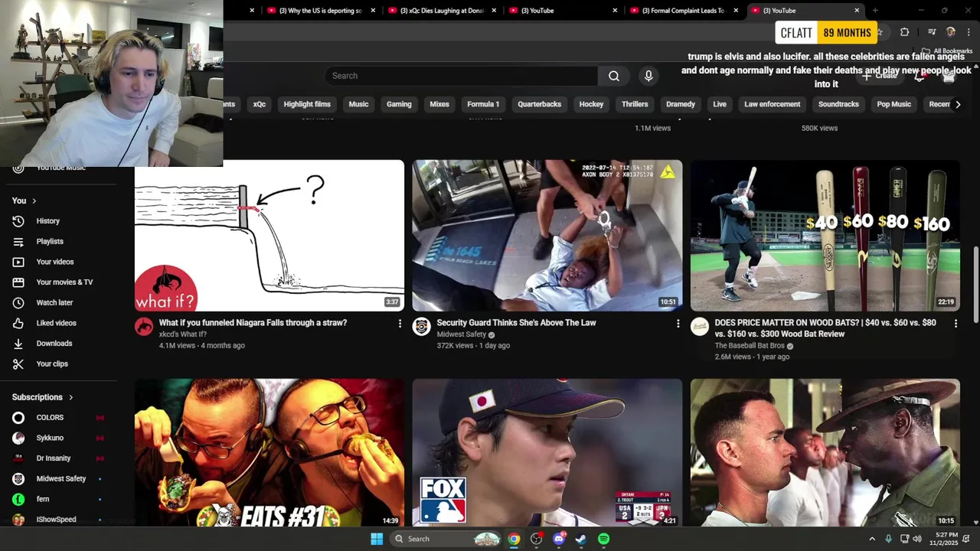Click xkcd's What If channel avatar
The width and height of the screenshot is (980, 551).
[144, 327]
